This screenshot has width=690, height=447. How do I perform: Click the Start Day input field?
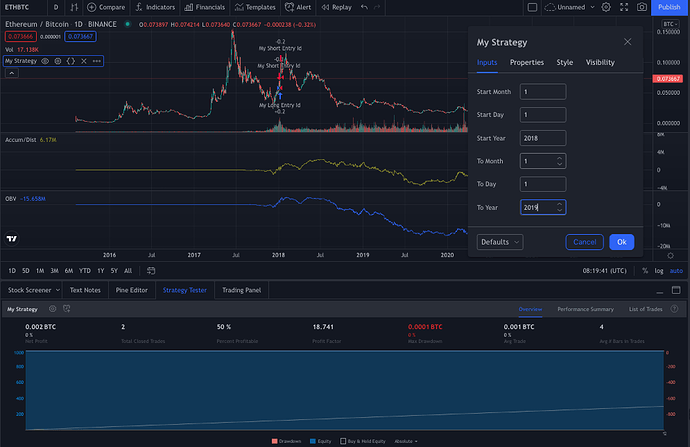tap(543, 115)
